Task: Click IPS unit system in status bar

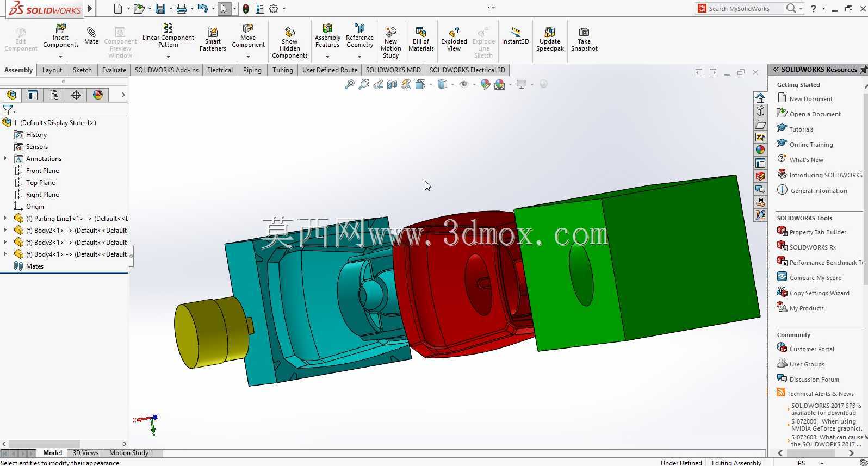Action: click(x=801, y=463)
